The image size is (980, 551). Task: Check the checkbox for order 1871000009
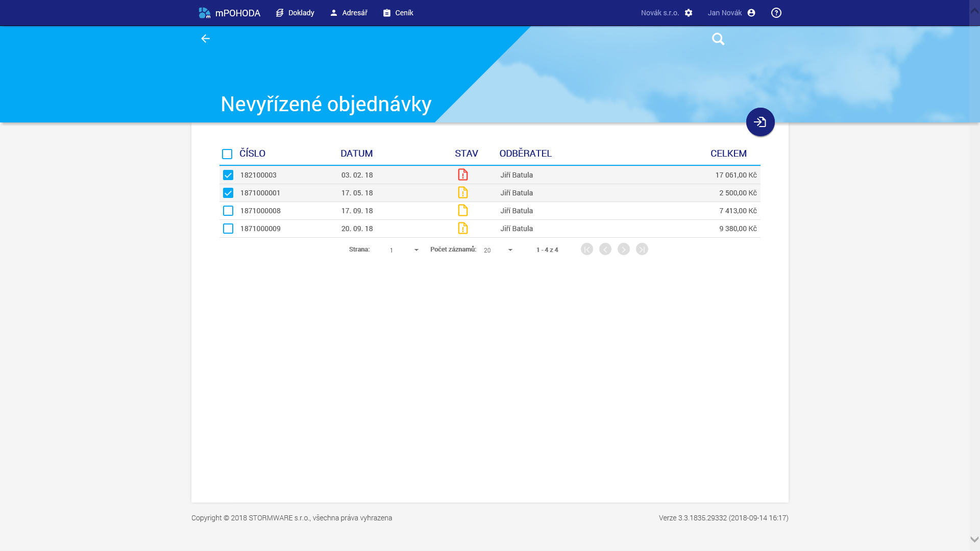point(228,229)
